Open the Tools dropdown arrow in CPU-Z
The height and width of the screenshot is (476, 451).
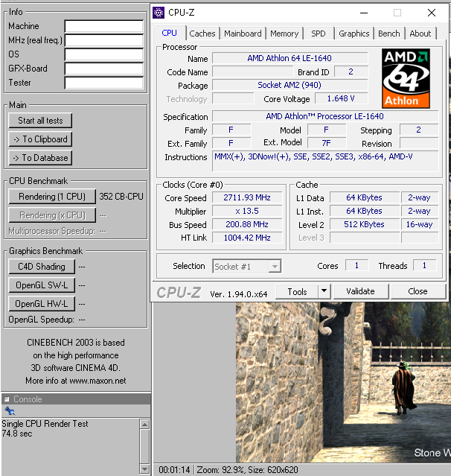point(324,291)
